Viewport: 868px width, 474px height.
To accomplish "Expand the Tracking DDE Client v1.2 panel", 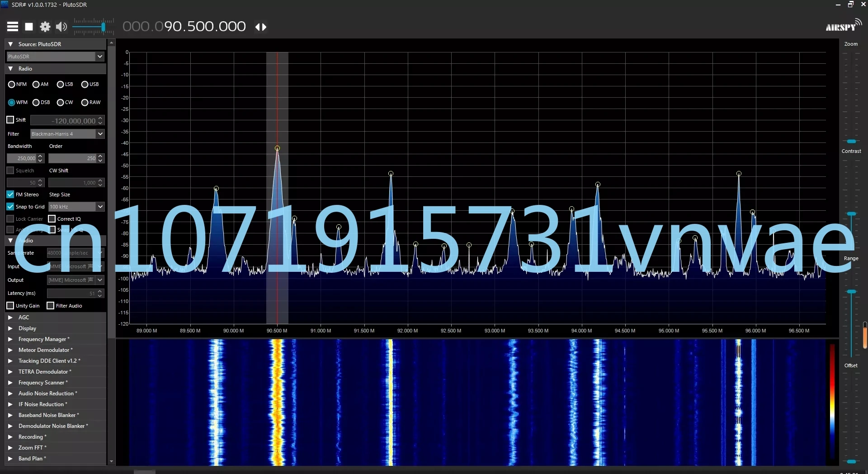I will (10, 361).
